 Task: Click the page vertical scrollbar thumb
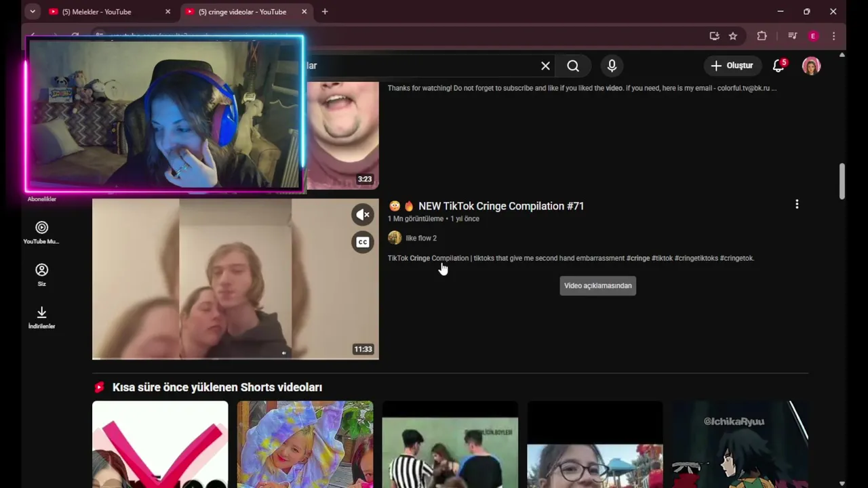click(842, 181)
